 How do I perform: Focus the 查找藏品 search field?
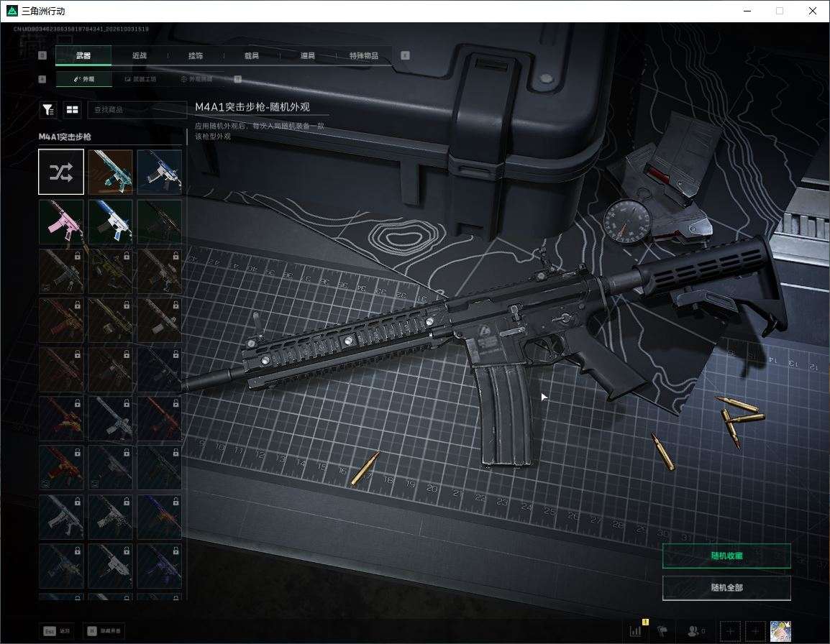(137, 109)
